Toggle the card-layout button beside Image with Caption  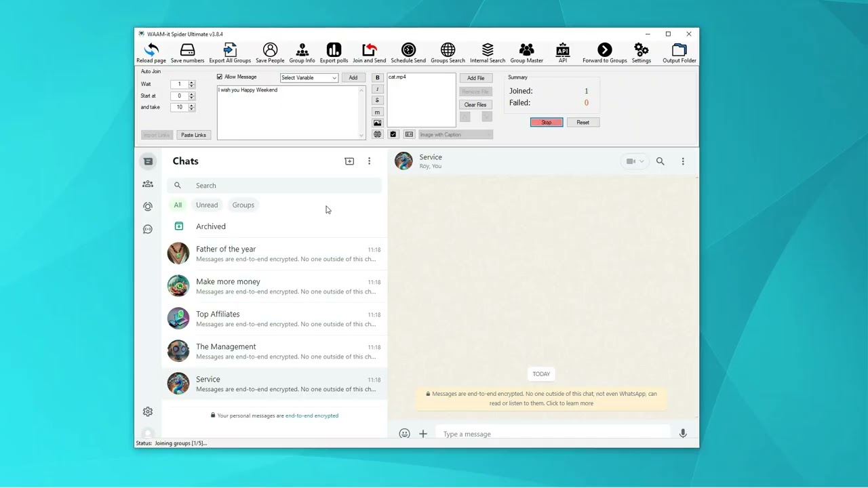click(x=409, y=134)
